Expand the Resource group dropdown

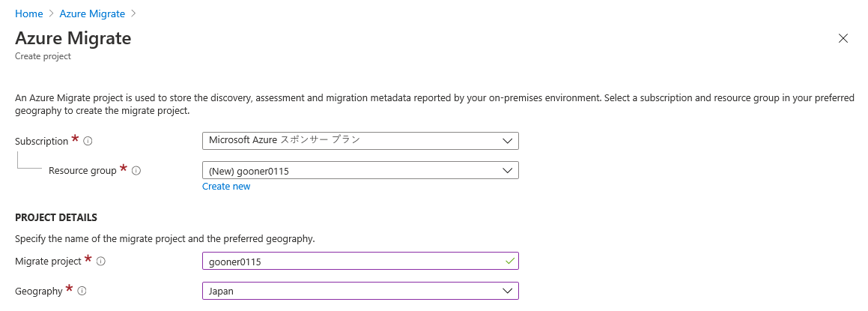click(x=359, y=171)
